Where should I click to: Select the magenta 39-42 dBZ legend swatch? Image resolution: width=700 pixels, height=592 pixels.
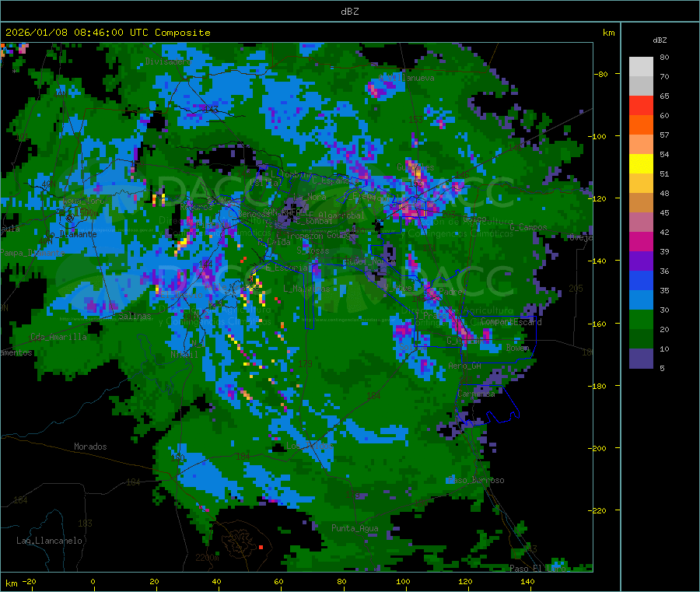[641, 242]
